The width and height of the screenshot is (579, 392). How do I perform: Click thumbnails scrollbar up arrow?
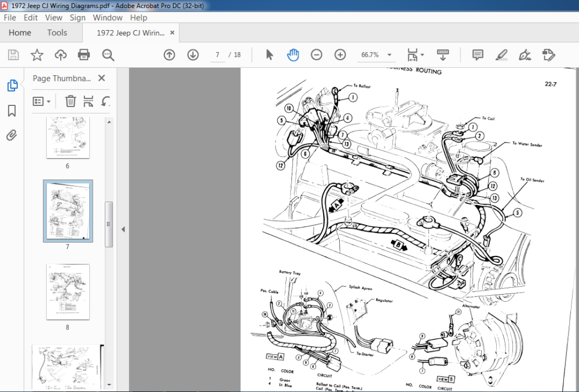click(x=109, y=122)
